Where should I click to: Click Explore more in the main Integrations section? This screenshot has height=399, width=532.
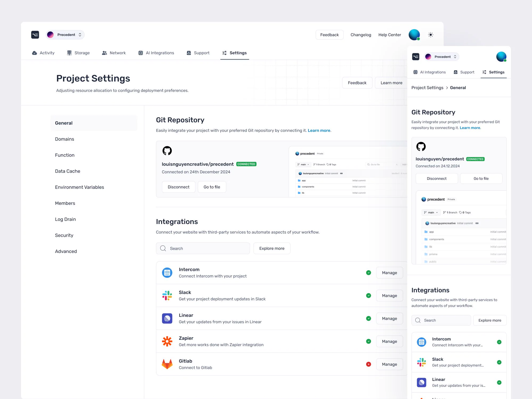coord(272,248)
